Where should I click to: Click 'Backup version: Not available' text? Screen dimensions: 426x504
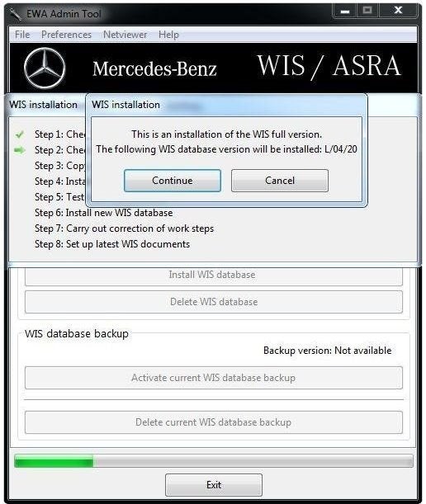pos(328,351)
